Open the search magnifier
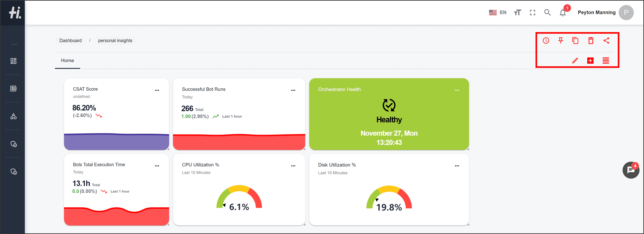Image resolution: width=644 pixels, height=234 pixels. [x=547, y=13]
